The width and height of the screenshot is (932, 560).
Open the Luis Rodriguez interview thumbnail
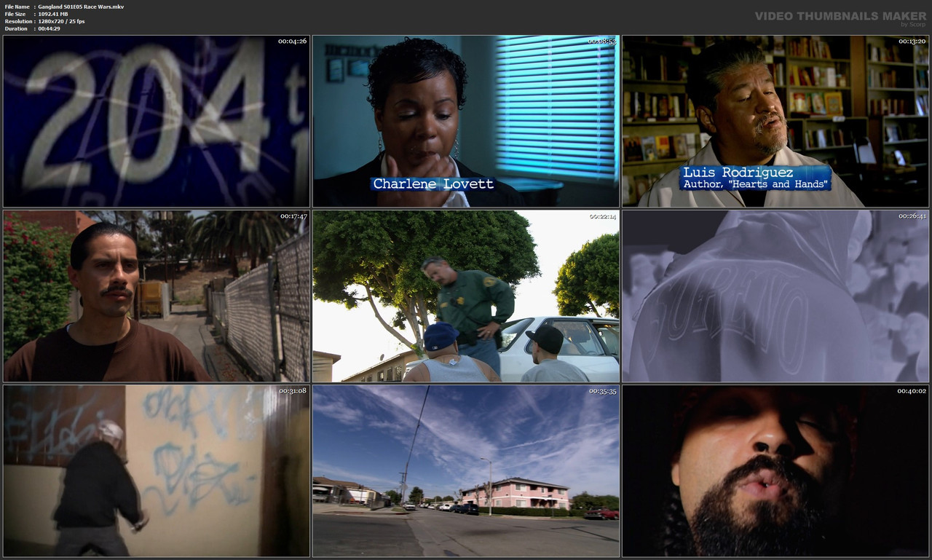[775, 122]
